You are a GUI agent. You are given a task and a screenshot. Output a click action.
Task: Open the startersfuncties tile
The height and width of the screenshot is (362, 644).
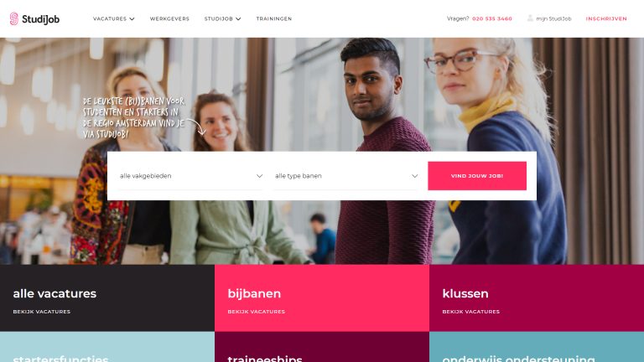tap(107, 347)
